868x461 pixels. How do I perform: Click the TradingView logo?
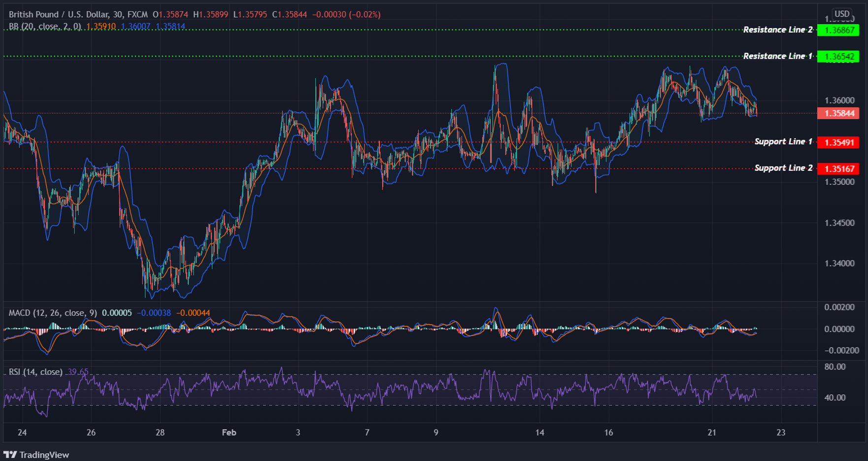click(x=37, y=454)
